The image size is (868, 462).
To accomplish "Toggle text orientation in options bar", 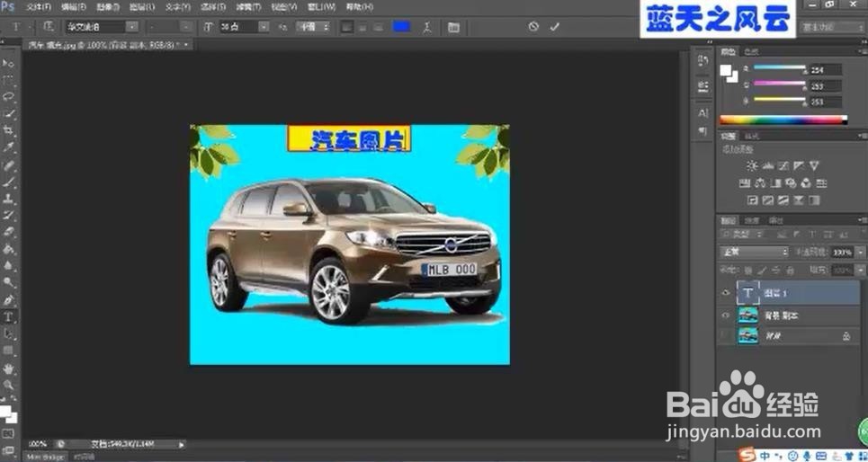I will click(49, 26).
